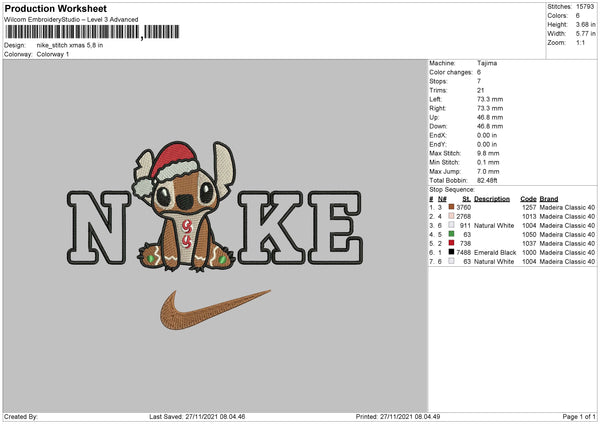The height and width of the screenshot is (424, 600).
Task: Select the Brand column header
Action: [x=549, y=198]
